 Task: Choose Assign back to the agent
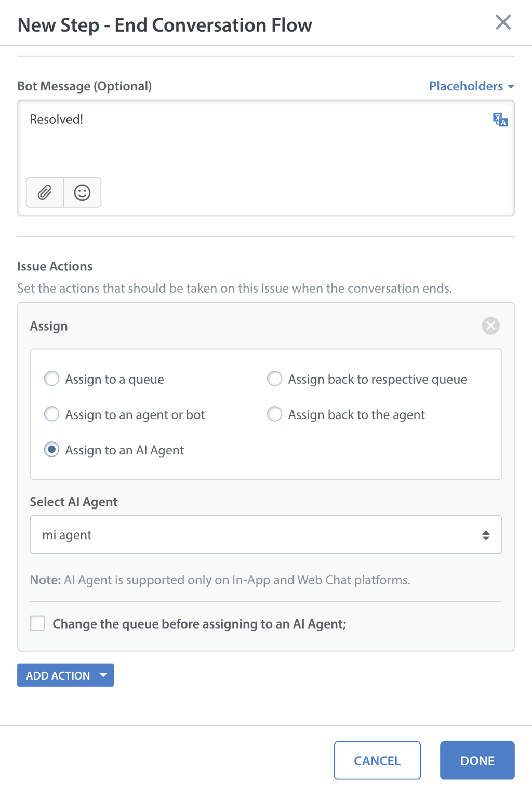click(274, 414)
